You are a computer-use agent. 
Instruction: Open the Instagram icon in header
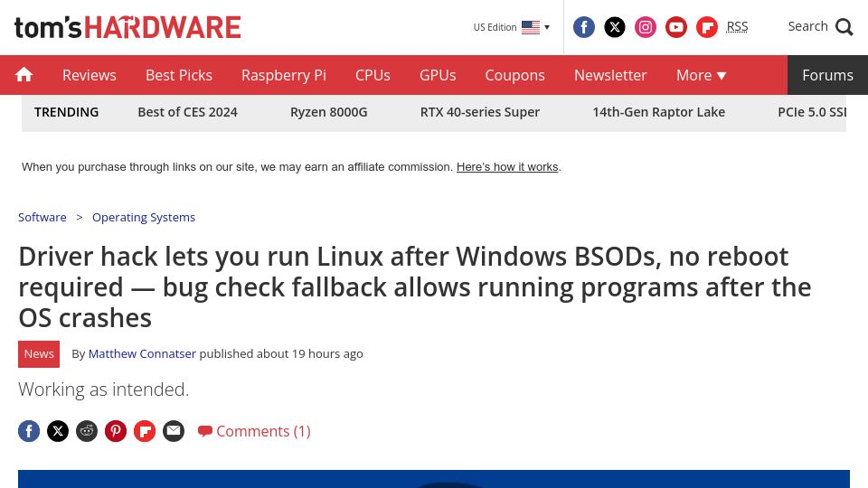645,27
